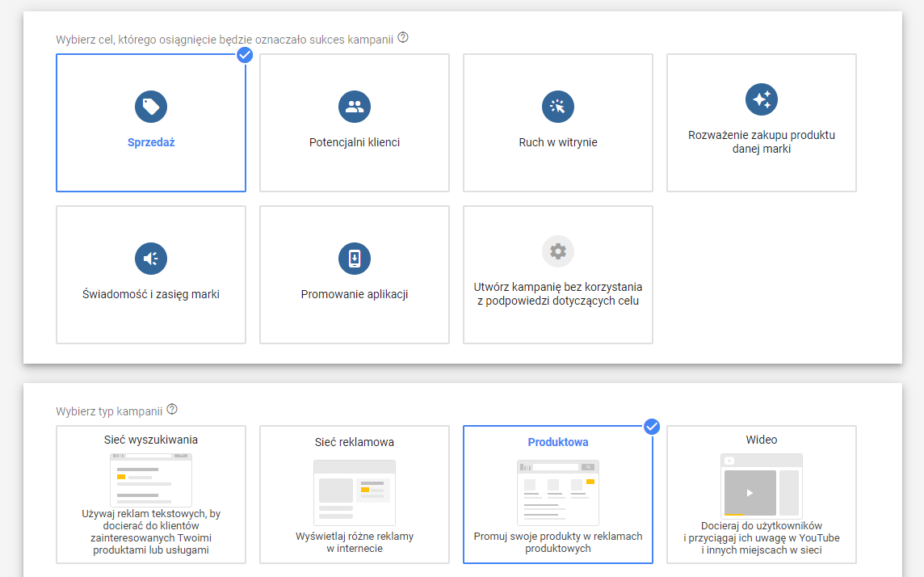
Task: Open help icon beside Wybierz typ kampanii
Action: [x=171, y=410]
